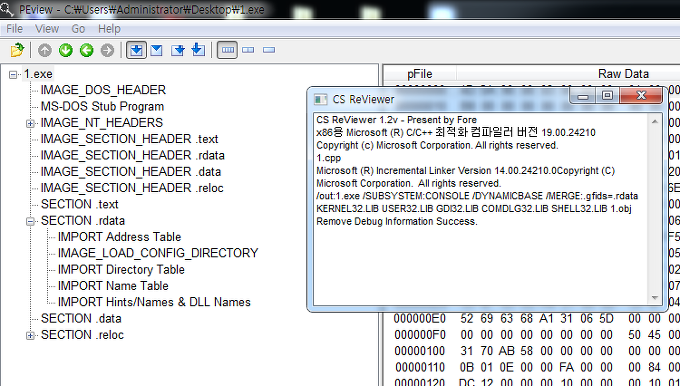Select IMAGE_DOS_HEADER in the tree
This screenshot has width=680, height=386.
coord(103,90)
